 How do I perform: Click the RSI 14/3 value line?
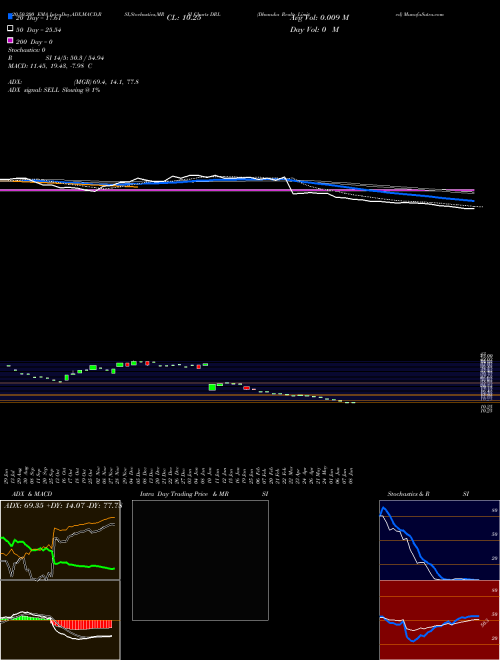click(56, 58)
